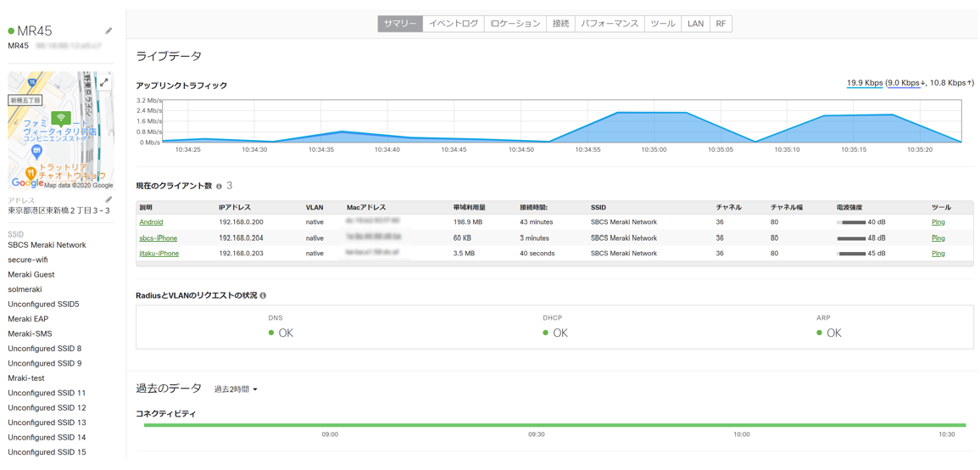Image resolution: width=980 pixels, height=470 pixels.
Task: Open the RF tab
Action: coord(721,24)
